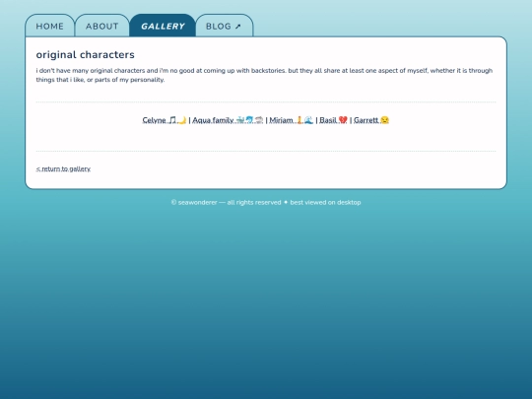This screenshot has height=399, width=532.
Task: Open Celyne character page link
Action: (165, 120)
